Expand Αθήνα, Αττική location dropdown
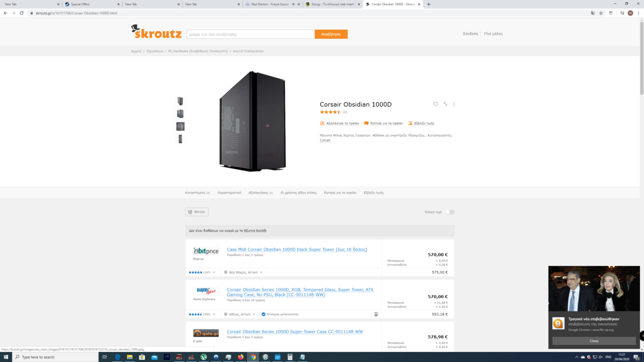The width and height of the screenshot is (644, 362). [x=239, y=314]
